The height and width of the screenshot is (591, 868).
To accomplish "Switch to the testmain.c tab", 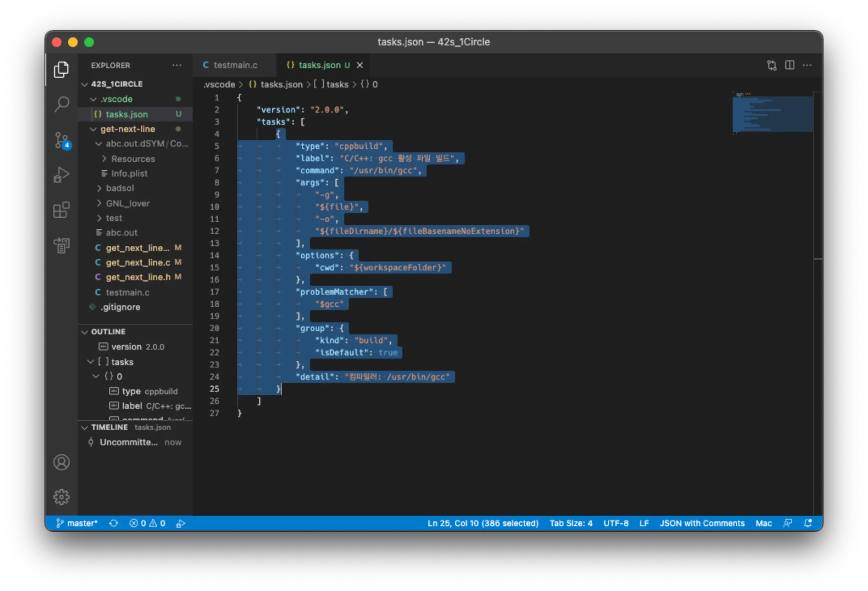I will (x=235, y=65).
